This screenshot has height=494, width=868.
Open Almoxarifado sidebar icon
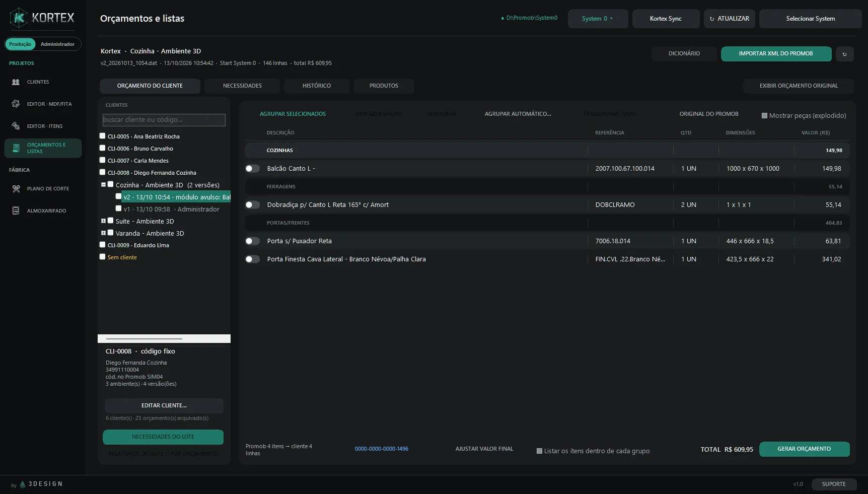[16, 210]
